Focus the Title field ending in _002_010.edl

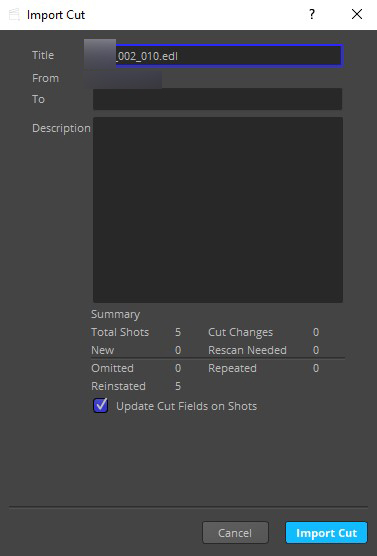[x=218, y=56]
